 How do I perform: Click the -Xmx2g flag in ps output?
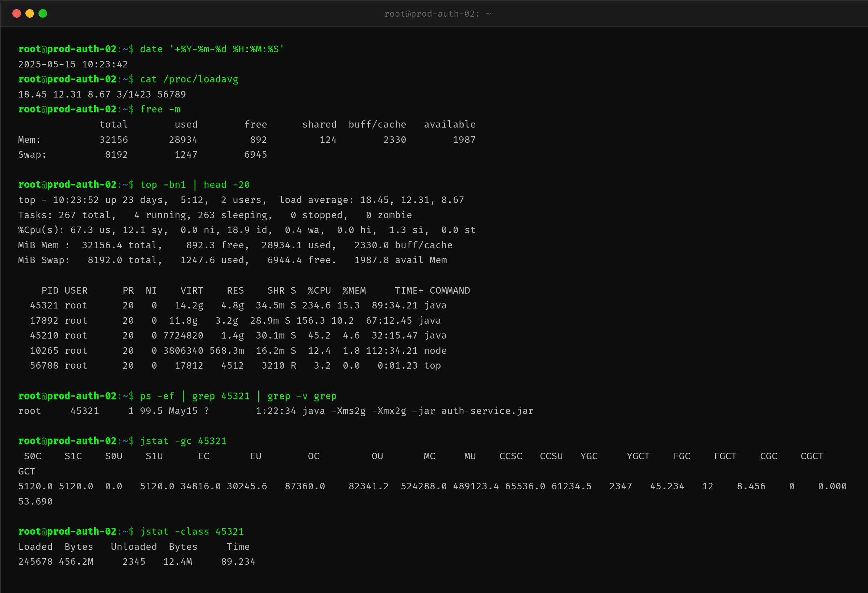pos(389,411)
